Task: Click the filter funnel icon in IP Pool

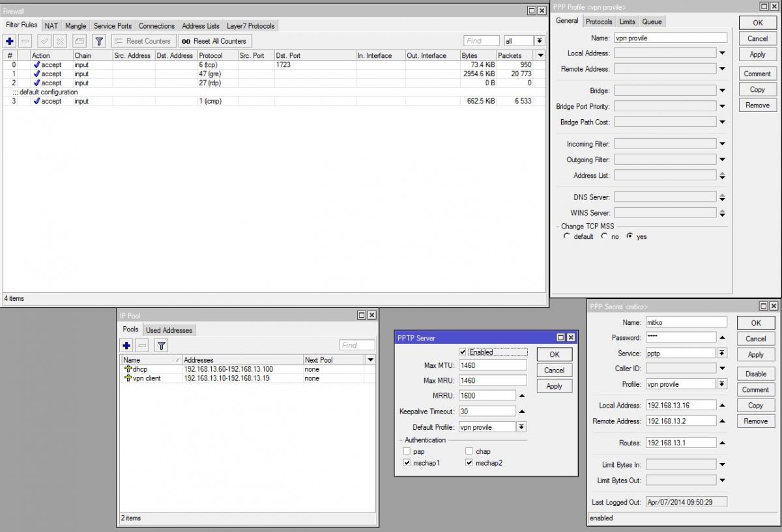Action: click(161, 345)
